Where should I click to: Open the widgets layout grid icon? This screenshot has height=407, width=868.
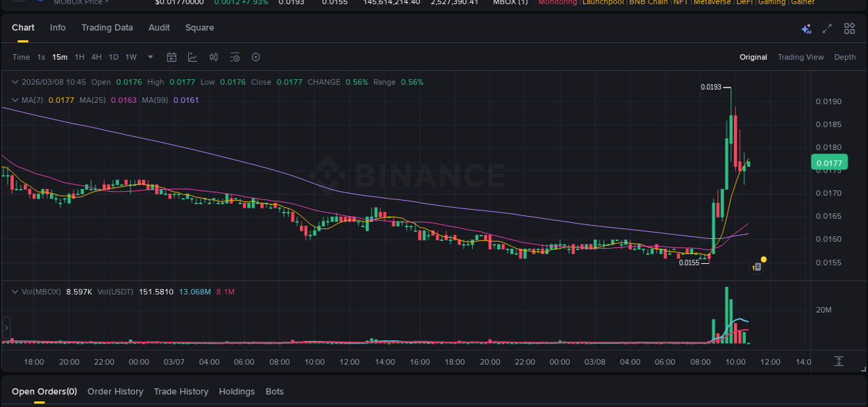(849, 28)
